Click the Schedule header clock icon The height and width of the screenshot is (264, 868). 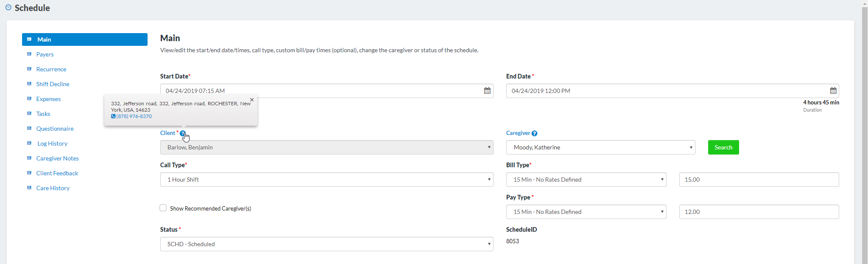pos(8,8)
